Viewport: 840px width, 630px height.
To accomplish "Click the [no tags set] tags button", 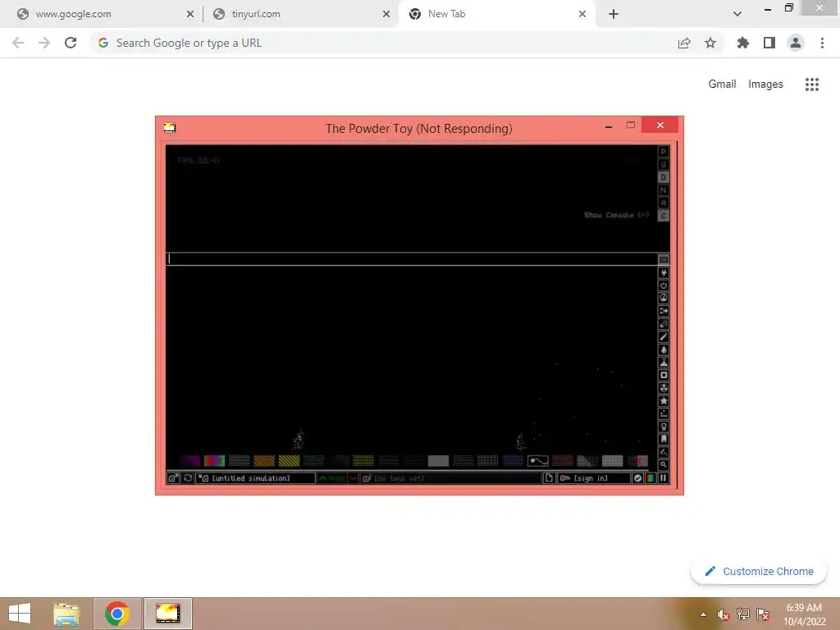I will click(x=450, y=478).
